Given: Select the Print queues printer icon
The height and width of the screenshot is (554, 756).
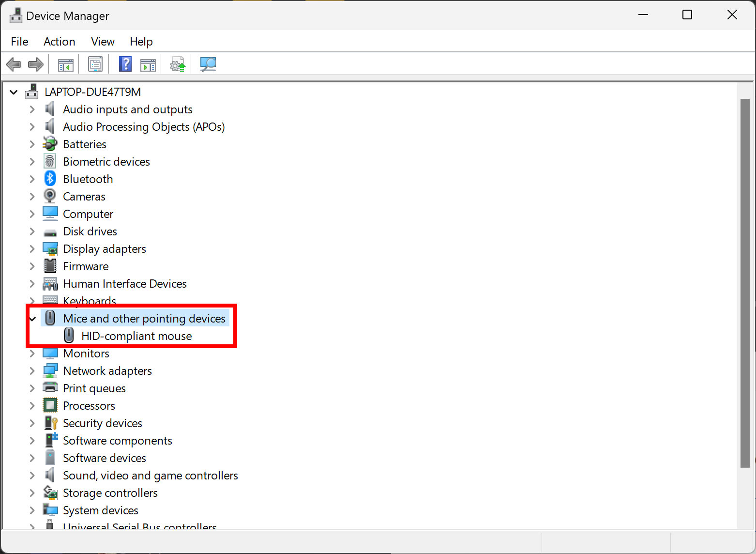Looking at the screenshot, I should pyautogui.click(x=50, y=388).
